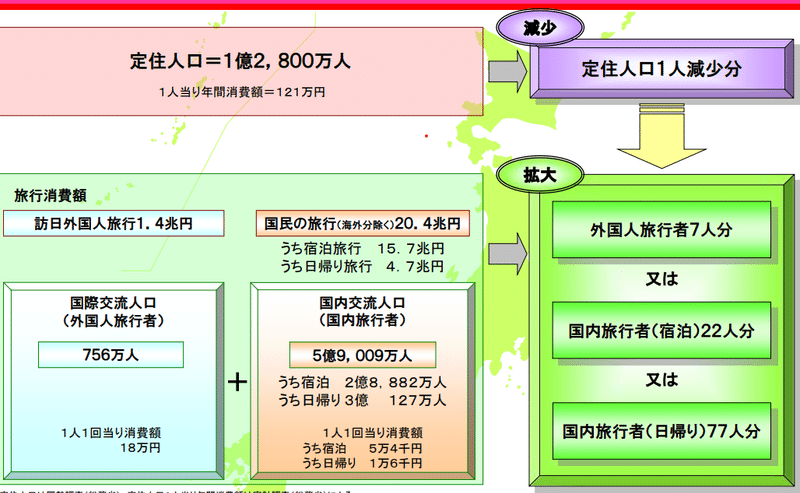This screenshot has width=800, height=493.
Task: Click the 国民の旅行 20.4兆円 box
Action: (363, 224)
